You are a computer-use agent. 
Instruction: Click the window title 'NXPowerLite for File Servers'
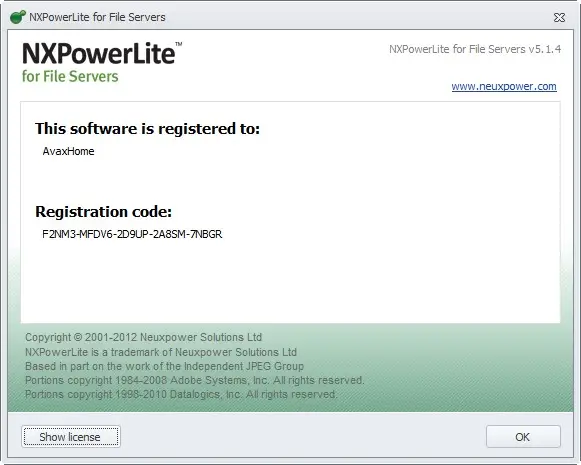[x=97, y=17]
